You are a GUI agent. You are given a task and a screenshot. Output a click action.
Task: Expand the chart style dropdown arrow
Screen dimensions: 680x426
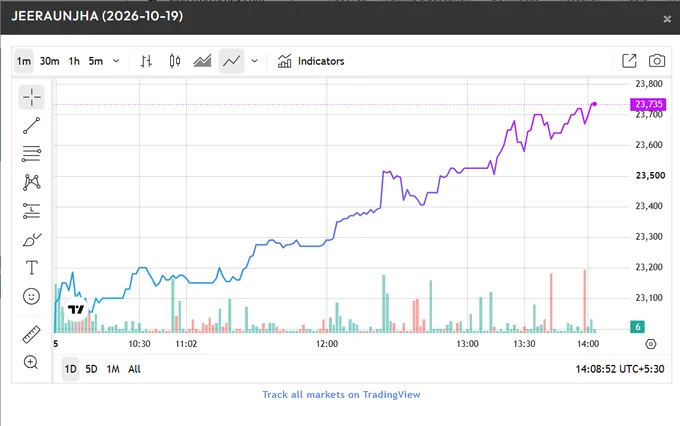[x=255, y=61]
